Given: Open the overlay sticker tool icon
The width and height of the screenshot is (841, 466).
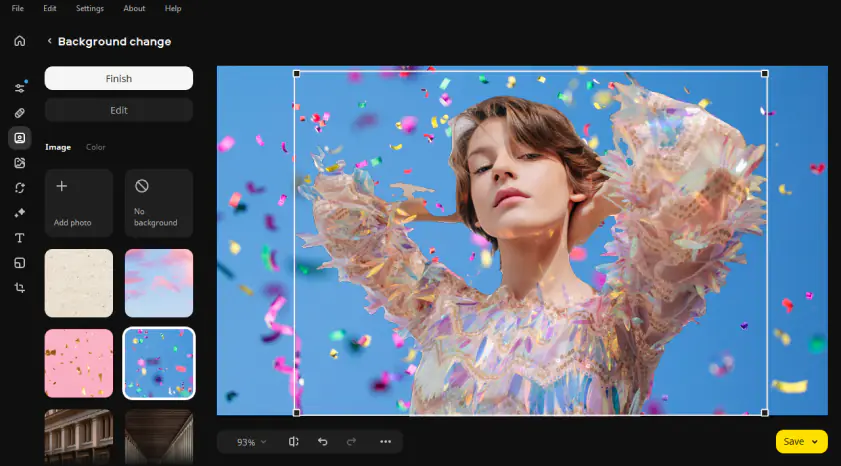Looking at the screenshot, I should pos(20,263).
